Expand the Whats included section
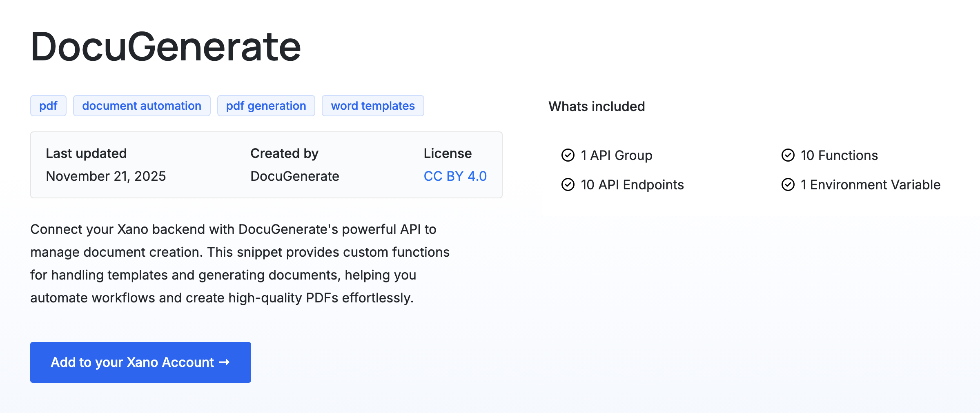 point(597,107)
